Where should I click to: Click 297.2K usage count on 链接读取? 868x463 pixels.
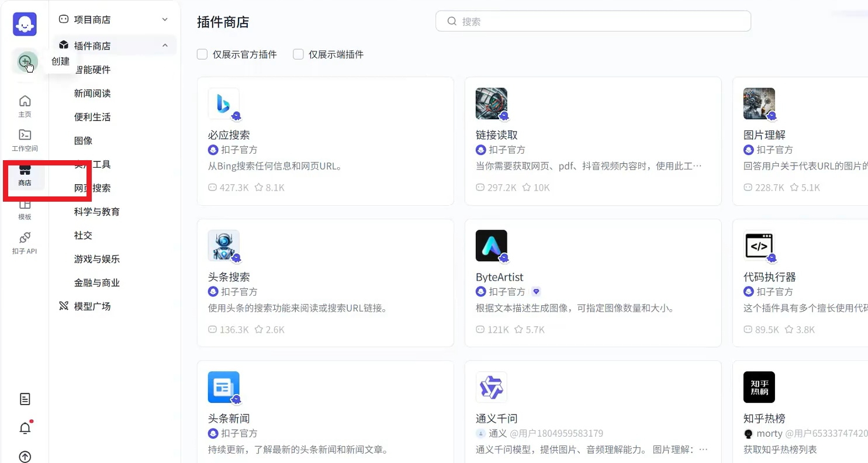502,188
